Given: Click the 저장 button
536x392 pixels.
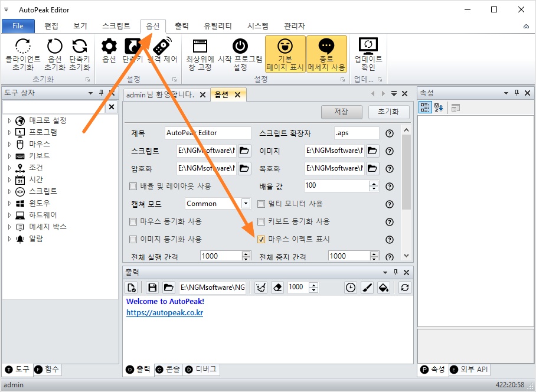Looking at the screenshot, I should pyautogui.click(x=342, y=112).
